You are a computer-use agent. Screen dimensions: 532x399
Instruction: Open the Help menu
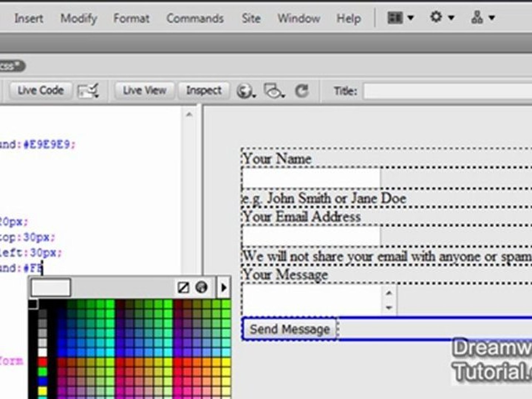pos(348,18)
